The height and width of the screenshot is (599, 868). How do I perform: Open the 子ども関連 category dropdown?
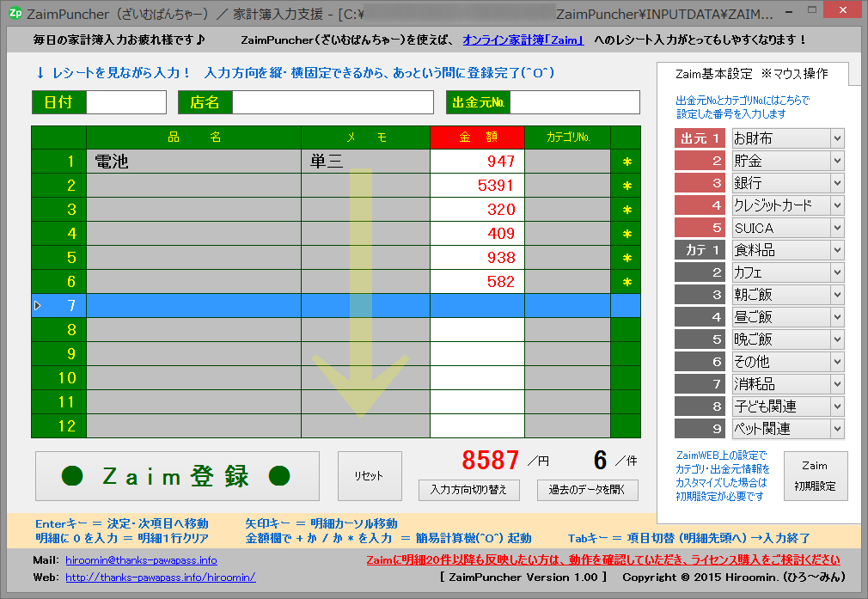(837, 406)
